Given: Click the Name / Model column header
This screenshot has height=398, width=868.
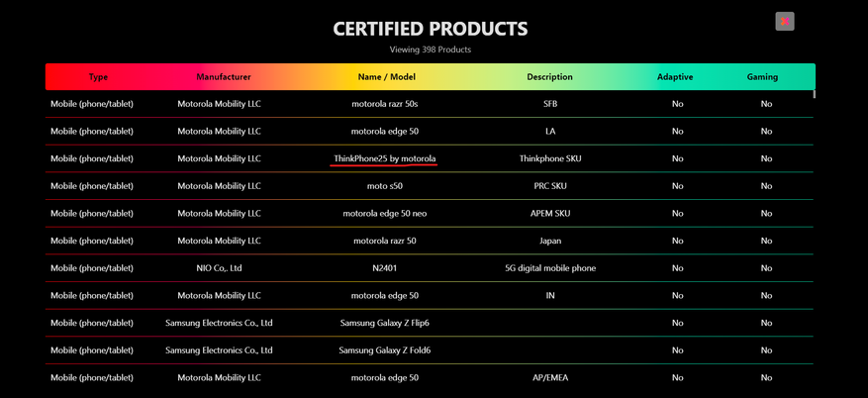Looking at the screenshot, I should tap(385, 77).
